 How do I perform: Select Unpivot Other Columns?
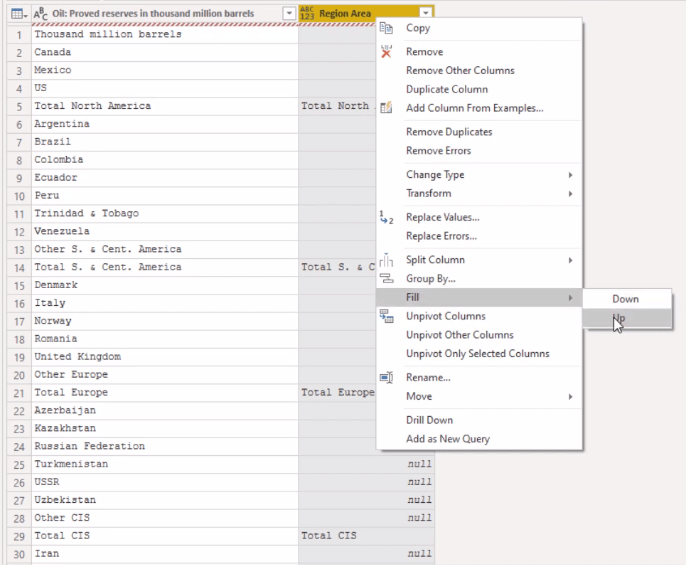479,335
